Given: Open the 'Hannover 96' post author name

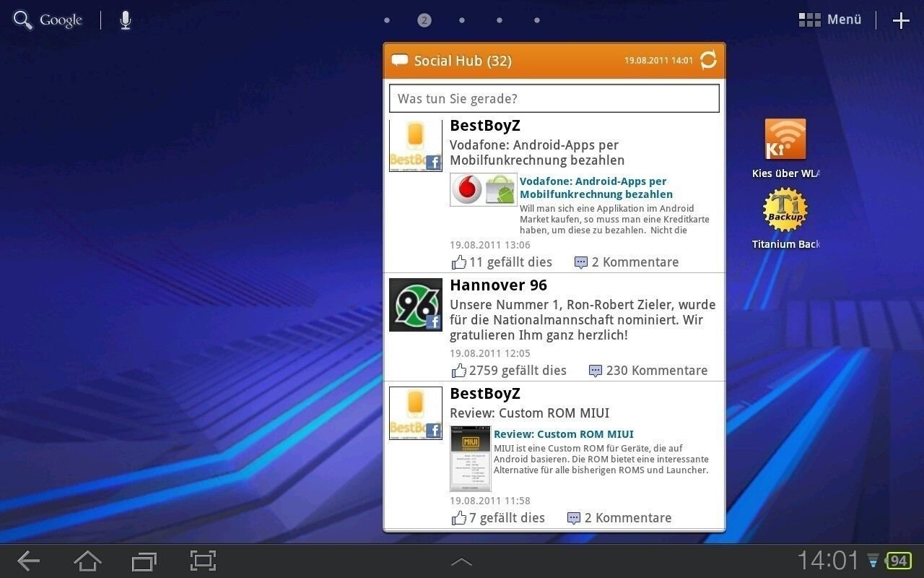Looking at the screenshot, I should point(499,285).
